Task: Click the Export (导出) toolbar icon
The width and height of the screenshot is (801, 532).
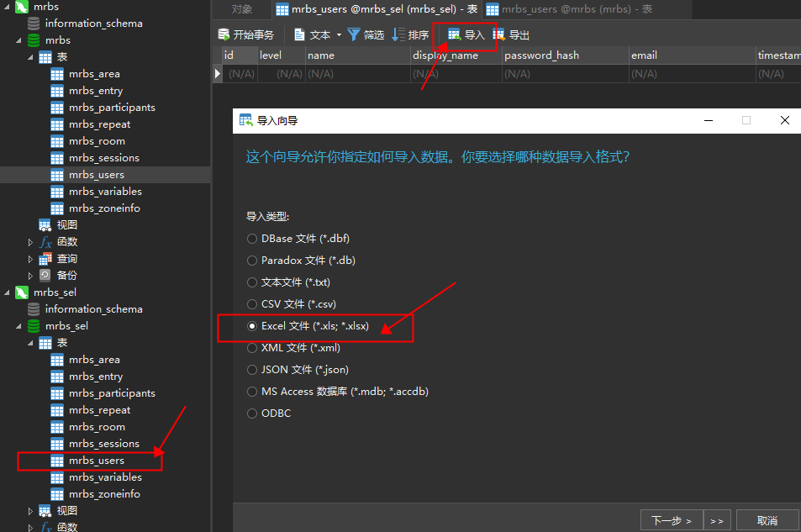Action: (x=499, y=34)
